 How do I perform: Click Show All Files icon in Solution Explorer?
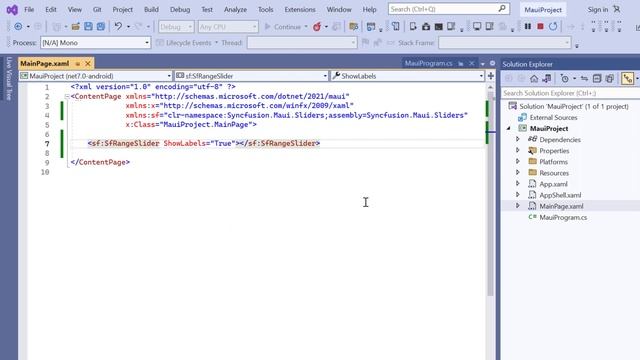(610, 78)
